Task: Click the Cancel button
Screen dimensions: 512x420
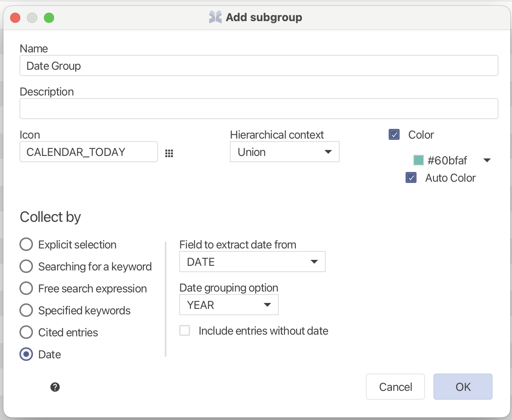Action: [x=395, y=387]
